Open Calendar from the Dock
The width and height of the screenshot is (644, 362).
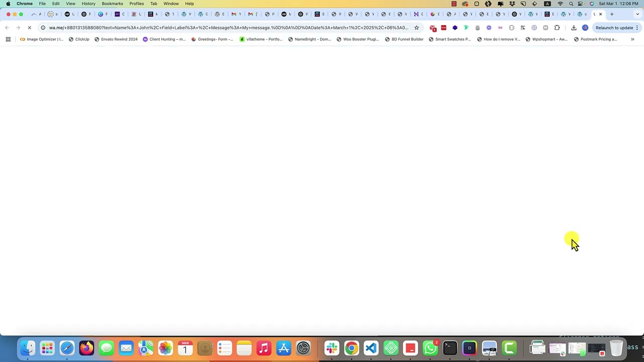tap(185, 348)
